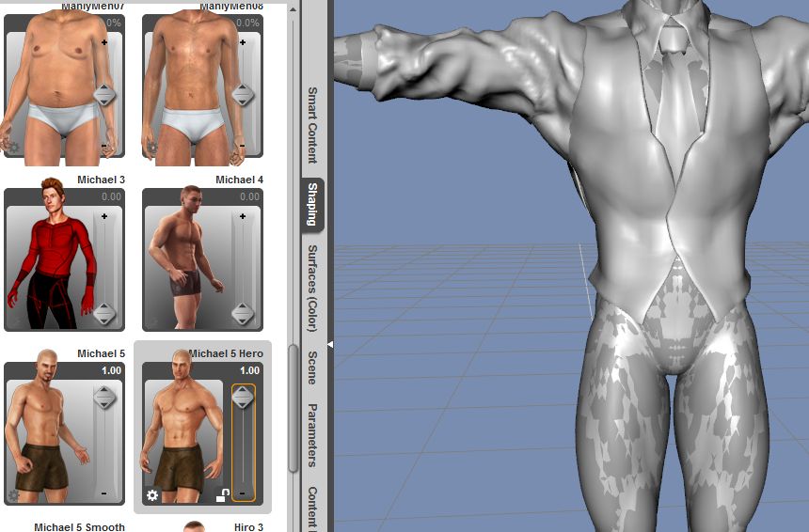
Task: Grab the Michael 5 Hero slider handle
Action: click(243, 398)
